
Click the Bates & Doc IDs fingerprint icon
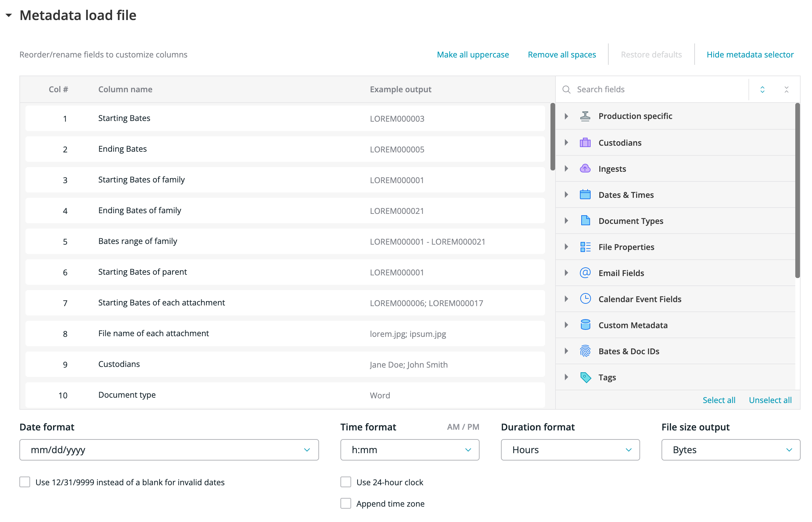point(585,351)
